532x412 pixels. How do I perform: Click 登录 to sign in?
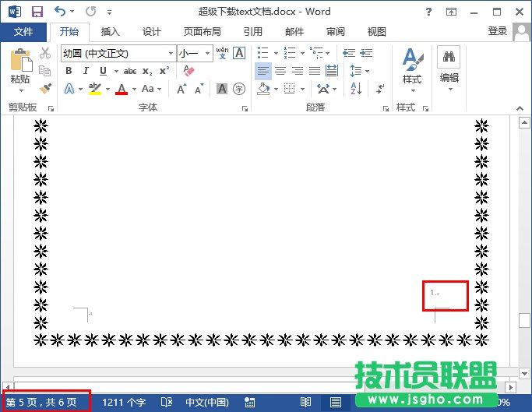pos(497,31)
